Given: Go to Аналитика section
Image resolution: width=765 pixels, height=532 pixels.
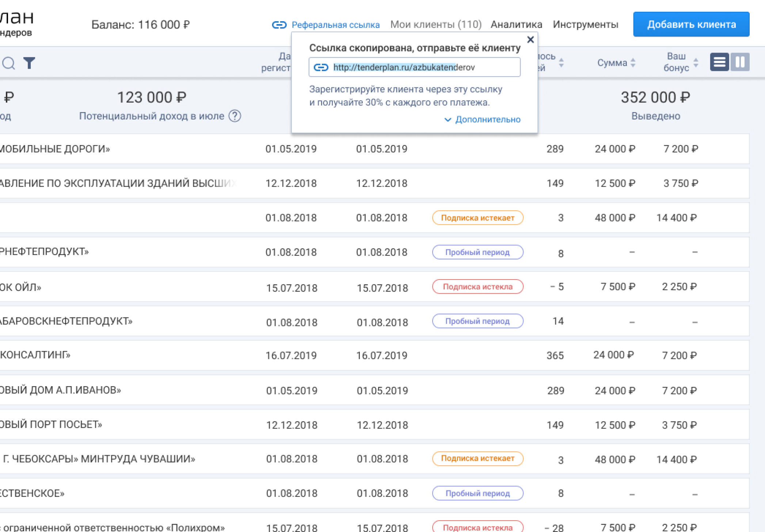Looking at the screenshot, I should 516,24.
